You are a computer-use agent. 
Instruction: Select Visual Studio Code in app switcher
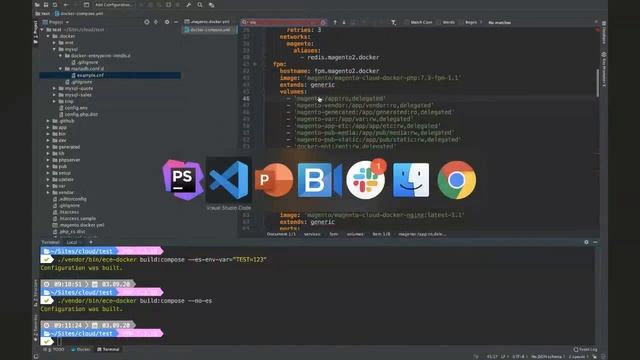229,180
